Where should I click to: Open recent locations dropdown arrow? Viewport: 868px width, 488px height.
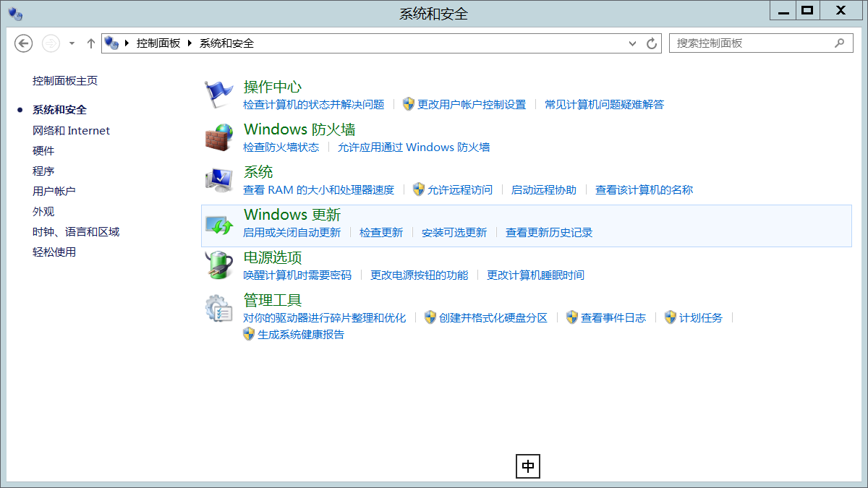click(72, 43)
